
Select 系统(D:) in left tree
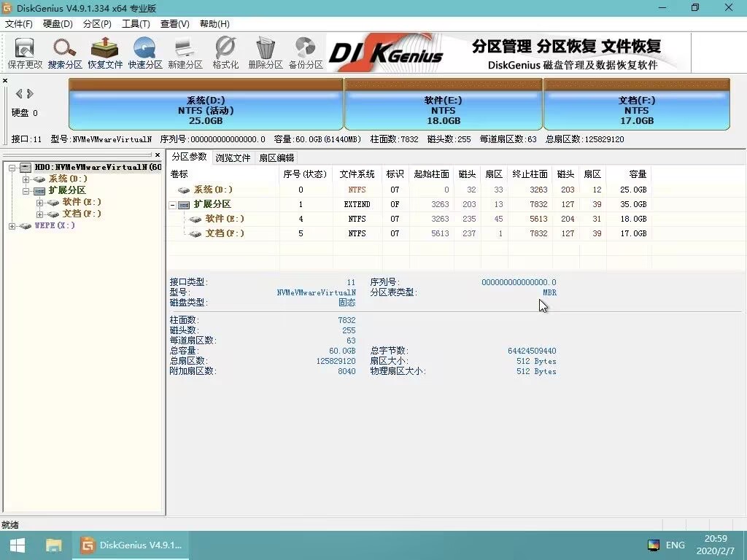coord(68,179)
